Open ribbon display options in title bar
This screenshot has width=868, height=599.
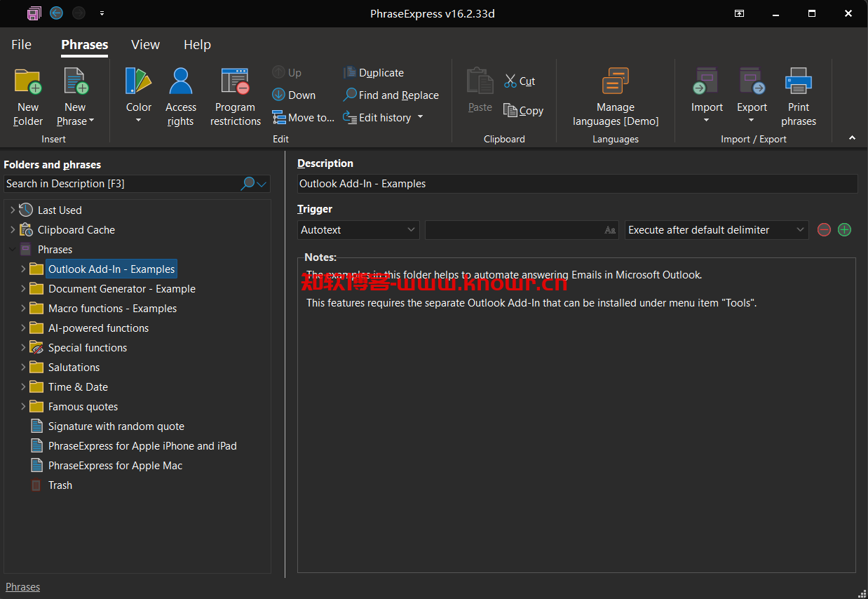(x=739, y=13)
